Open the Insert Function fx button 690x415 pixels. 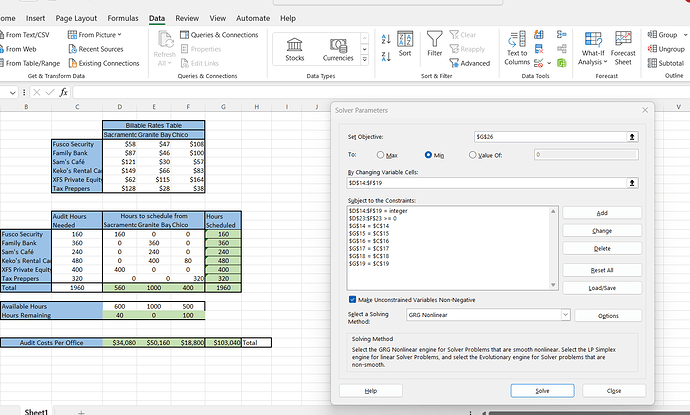pos(63,92)
